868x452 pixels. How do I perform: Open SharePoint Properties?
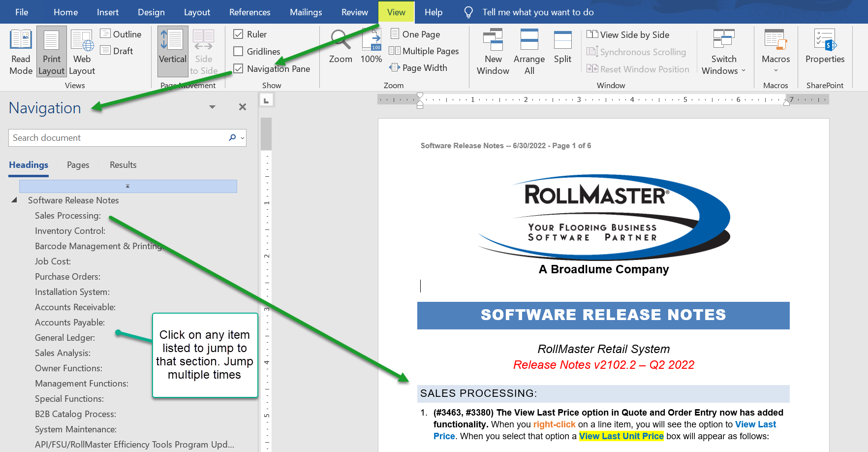click(x=825, y=47)
